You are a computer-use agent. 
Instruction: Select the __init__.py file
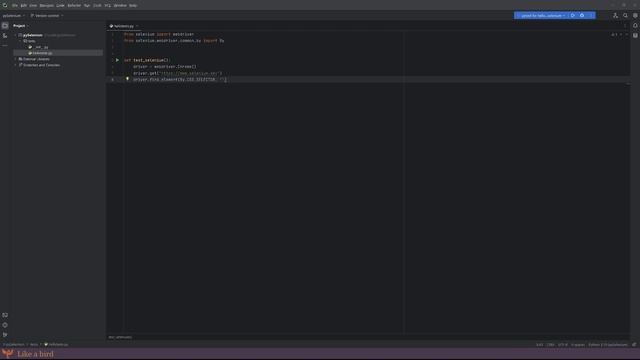point(39,47)
